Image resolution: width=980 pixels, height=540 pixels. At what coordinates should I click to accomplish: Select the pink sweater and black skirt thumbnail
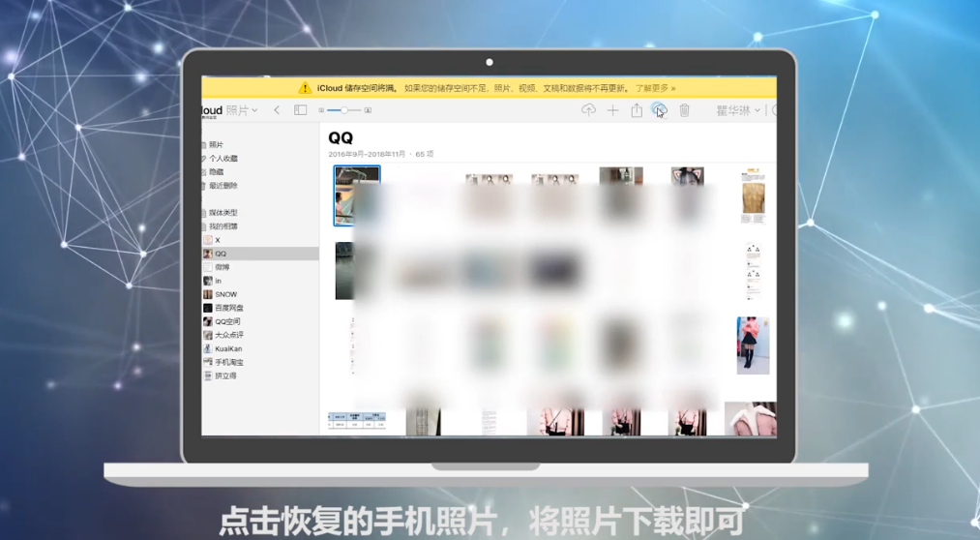click(753, 345)
